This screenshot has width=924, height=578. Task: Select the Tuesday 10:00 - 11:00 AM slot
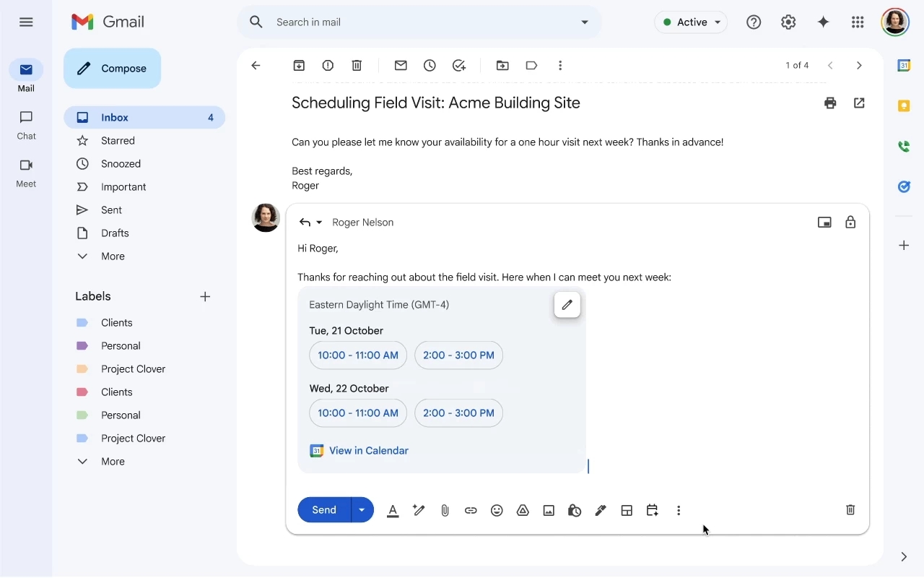(x=357, y=355)
